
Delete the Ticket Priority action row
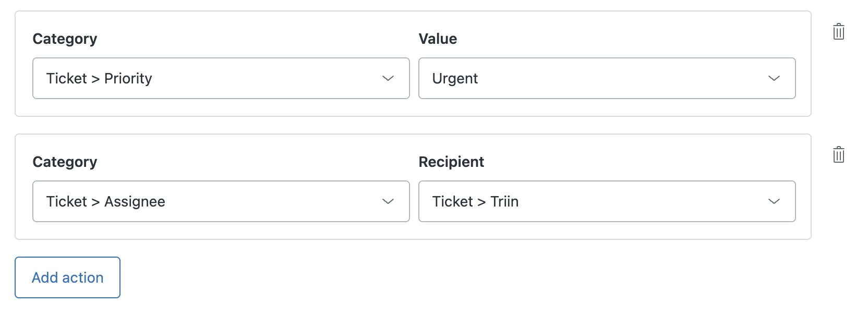pos(838,32)
